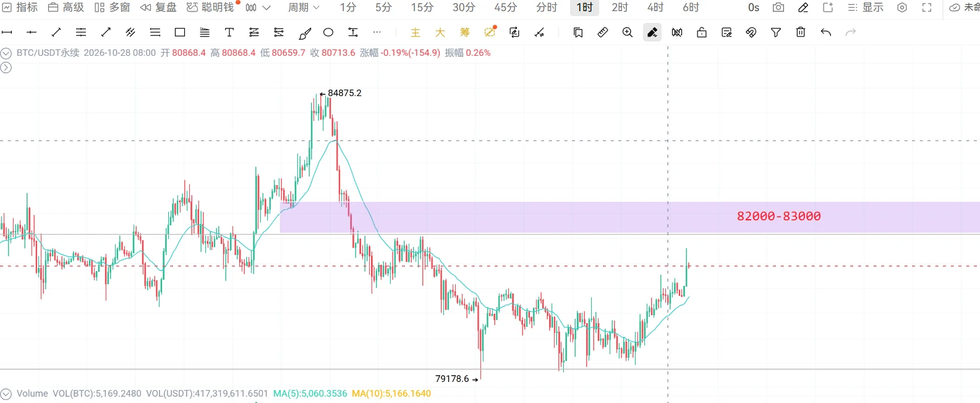Select the ellipse drawing tool
This screenshot has width=980, height=403.
pos(328,32)
